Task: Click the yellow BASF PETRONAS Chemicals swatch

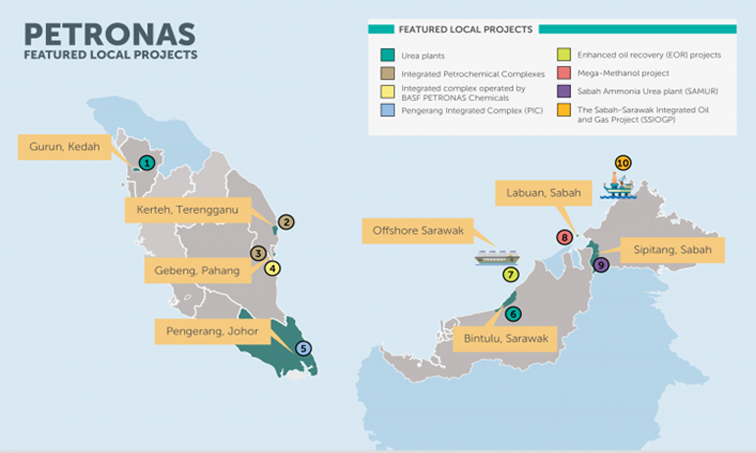Action: tap(388, 92)
